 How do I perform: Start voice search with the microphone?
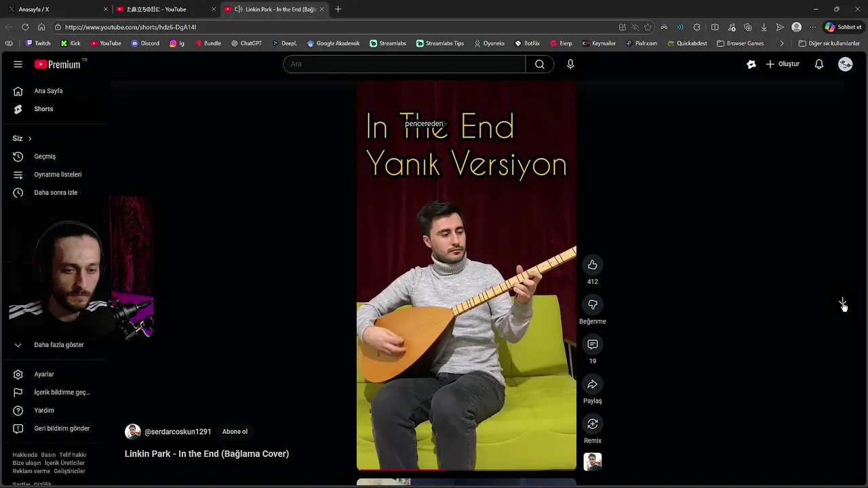point(570,64)
